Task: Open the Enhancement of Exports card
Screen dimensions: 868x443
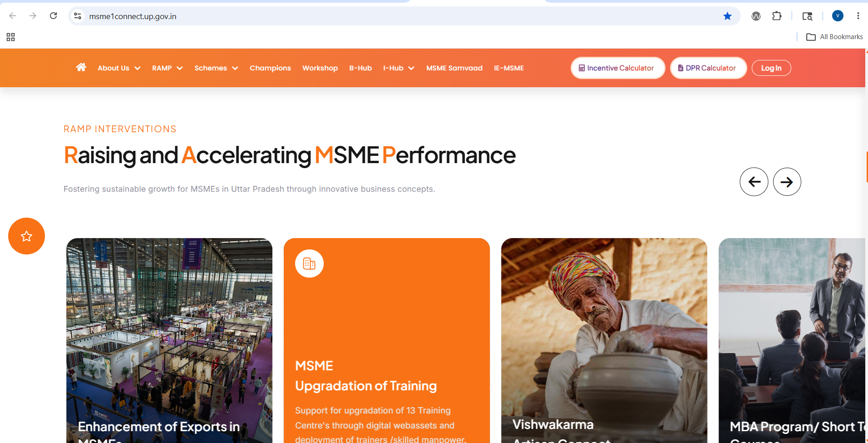Action: [x=169, y=340]
